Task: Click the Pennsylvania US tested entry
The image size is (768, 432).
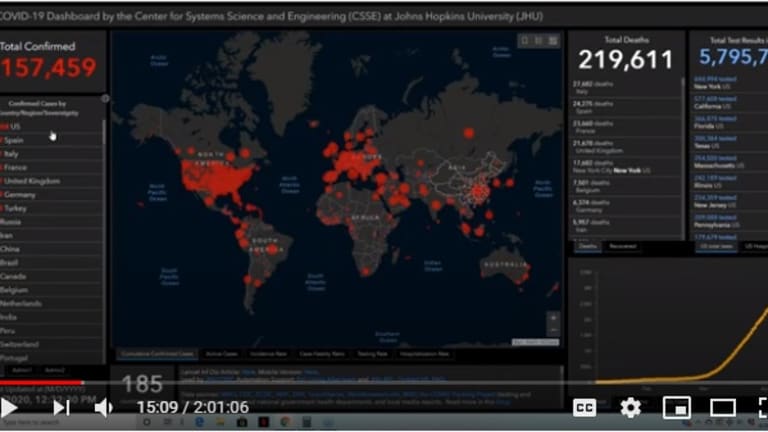Action: click(730, 221)
